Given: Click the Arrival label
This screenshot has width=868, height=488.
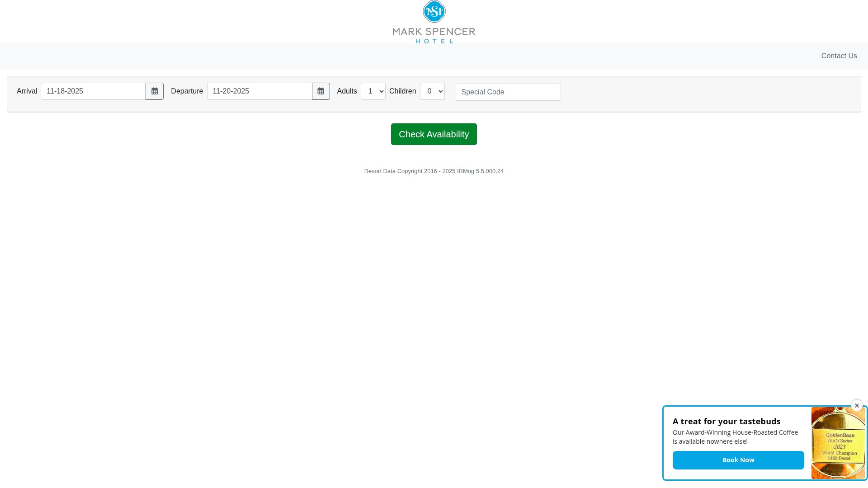Looking at the screenshot, I should tap(27, 91).
